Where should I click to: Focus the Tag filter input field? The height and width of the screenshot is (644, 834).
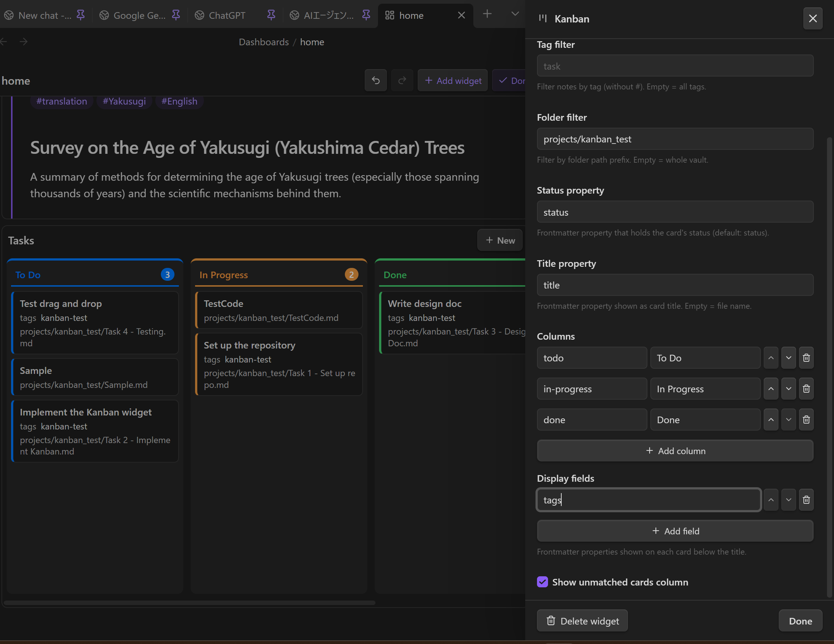[x=675, y=66]
